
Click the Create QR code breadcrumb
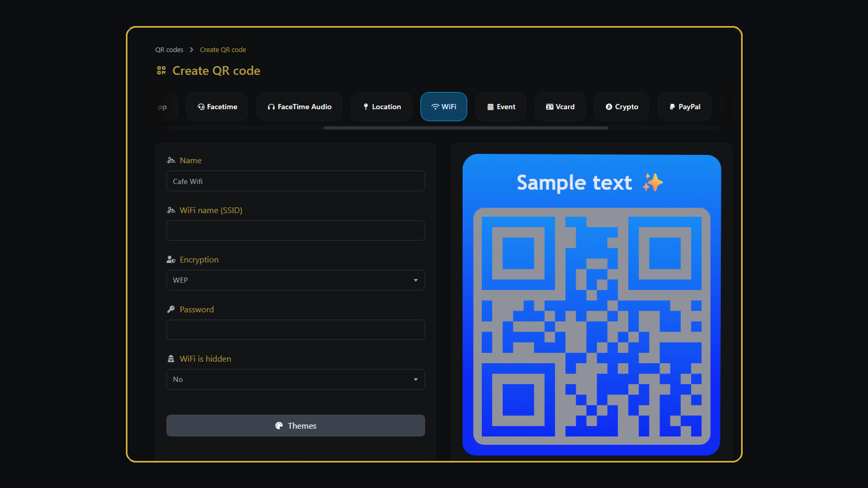tap(223, 50)
